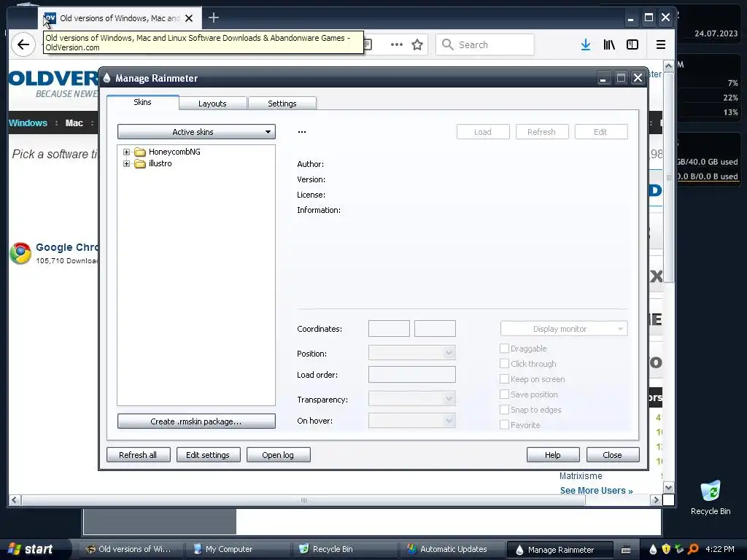Click the browser horizontal scrollbar thumb
This screenshot has height=560, width=747.
pos(303,500)
